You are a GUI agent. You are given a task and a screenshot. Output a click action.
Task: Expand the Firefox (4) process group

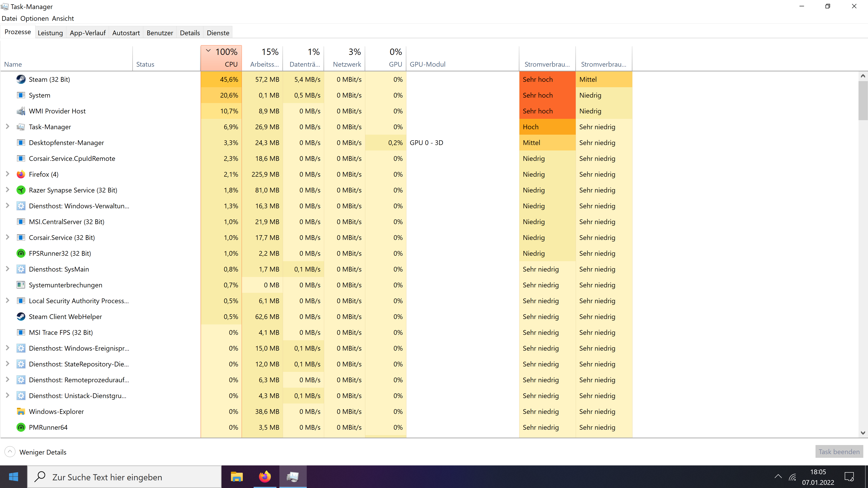(7, 174)
